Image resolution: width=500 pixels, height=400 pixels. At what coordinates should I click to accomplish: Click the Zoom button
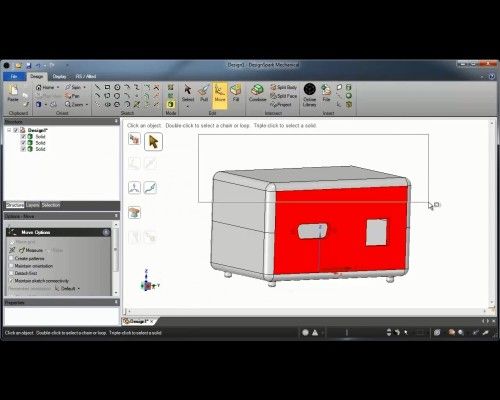coord(74,105)
